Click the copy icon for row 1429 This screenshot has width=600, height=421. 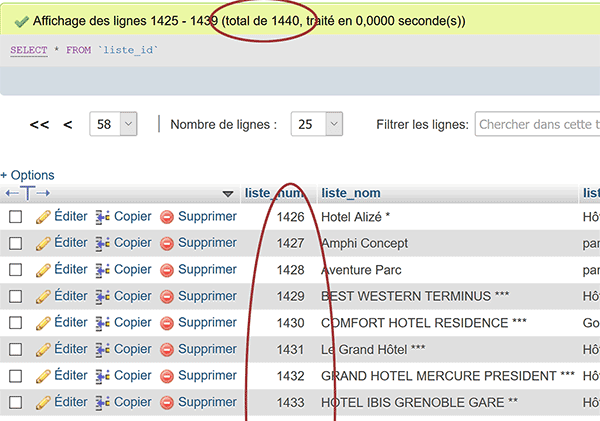[103, 297]
